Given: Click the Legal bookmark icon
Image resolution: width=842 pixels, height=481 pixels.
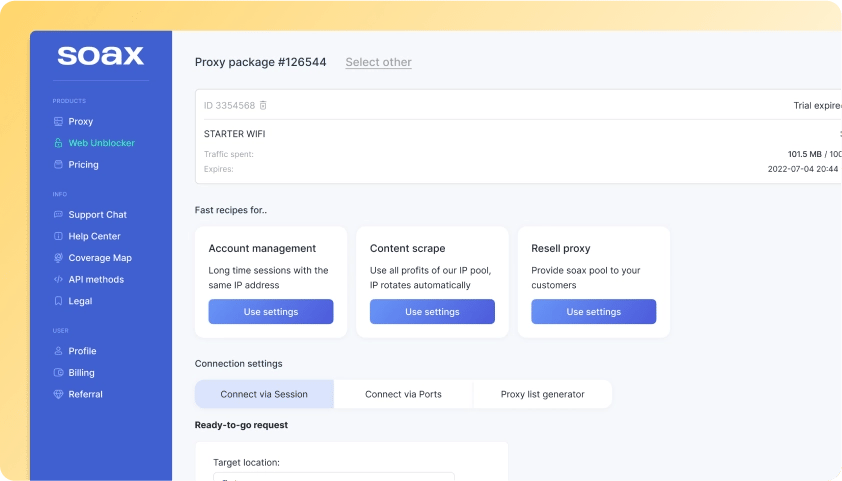Looking at the screenshot, I should (x=58, y=301).
